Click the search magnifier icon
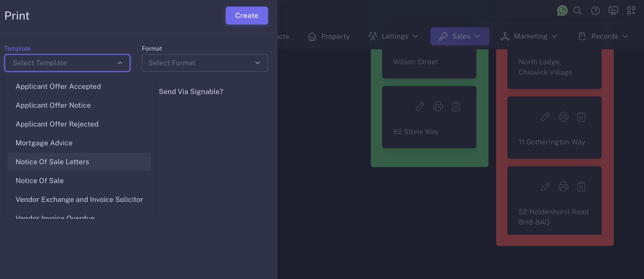Screen dimensions: 644x279 577,11
